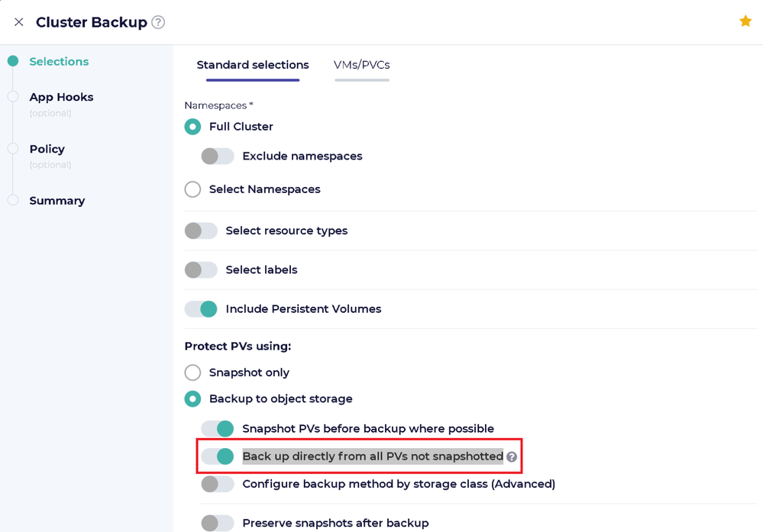
Task: Turn on Select resource types toggle
Action: tap(201, 231)
